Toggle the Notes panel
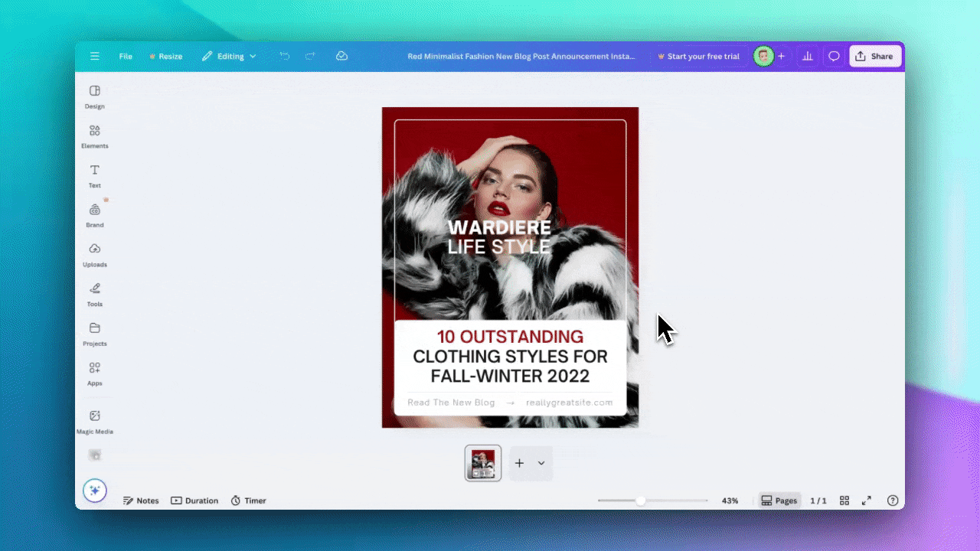The width and height of the screenshot is (980, 551). tap(141, 500)
